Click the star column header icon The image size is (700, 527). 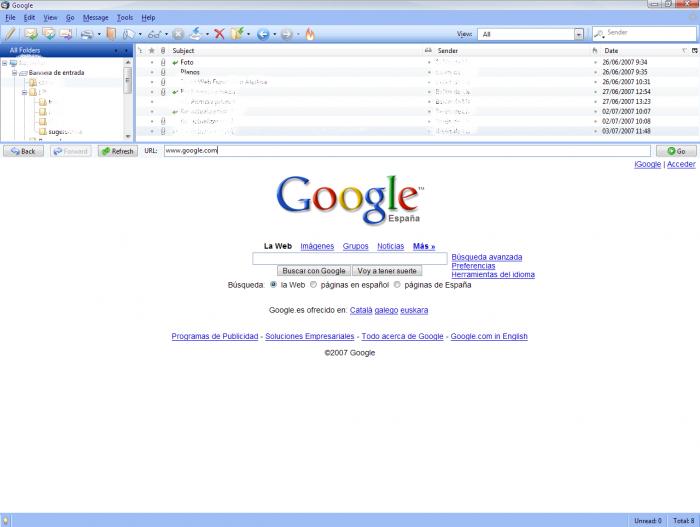point(151,50)
